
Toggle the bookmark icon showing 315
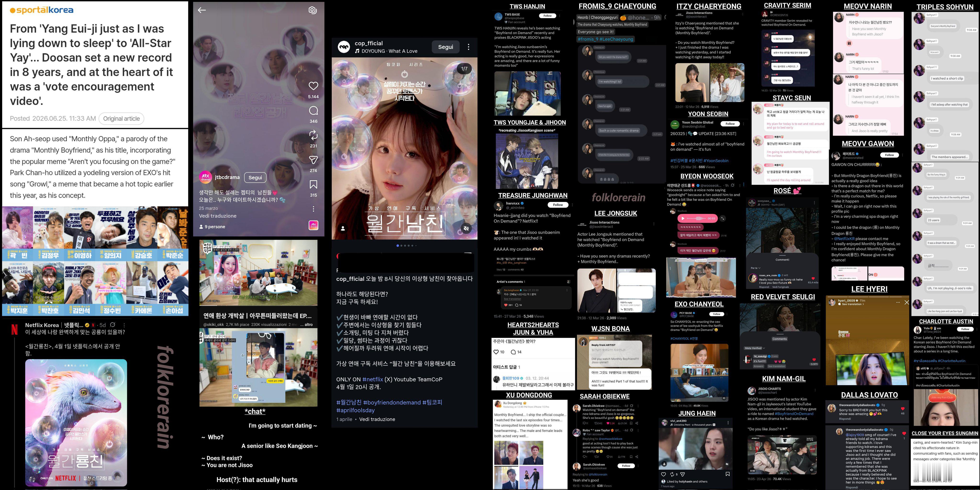click(313, 184)
